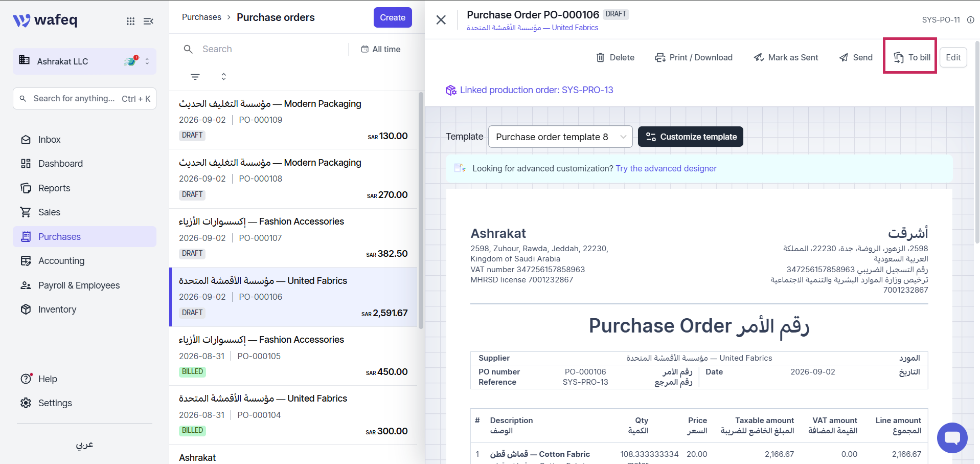
Task: Convert order using To bill
Action: tap(912, 57)
